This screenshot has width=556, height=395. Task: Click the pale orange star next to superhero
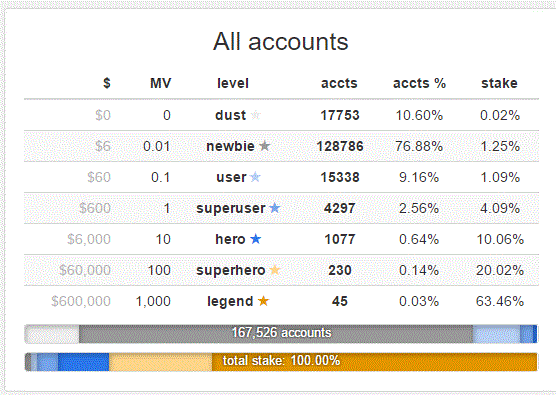[x=275, y=270]
